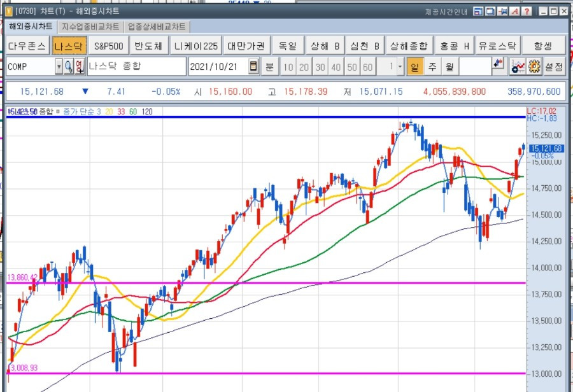573x392 pixels.
Task: Select the 10 minute interval button
Action: (288, 67)
